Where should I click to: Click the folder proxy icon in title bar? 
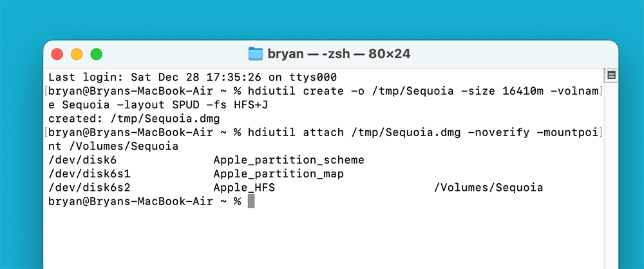click(x=256, y=54)
